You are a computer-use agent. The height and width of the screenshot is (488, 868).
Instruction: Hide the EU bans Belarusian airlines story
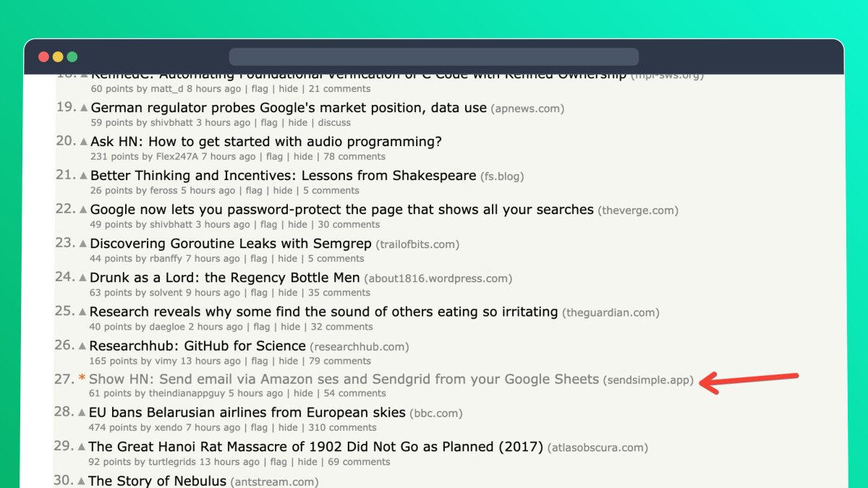(288, 427)
